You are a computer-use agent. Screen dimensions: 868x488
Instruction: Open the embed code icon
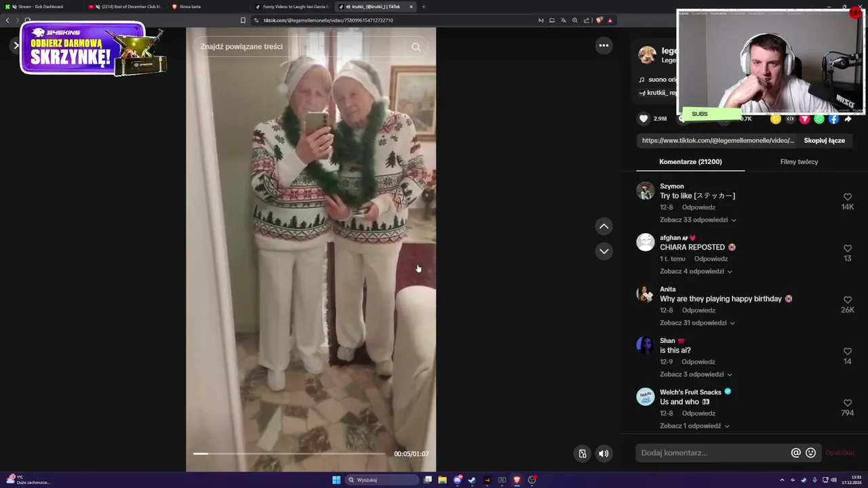point(790,119)
